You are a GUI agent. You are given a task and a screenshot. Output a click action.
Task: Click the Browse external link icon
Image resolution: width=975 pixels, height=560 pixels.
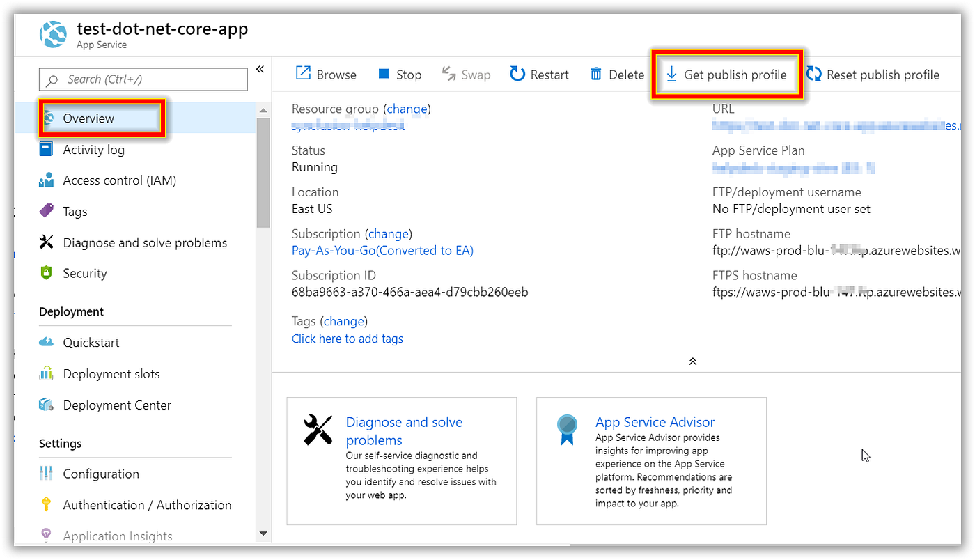coord(303,74)
